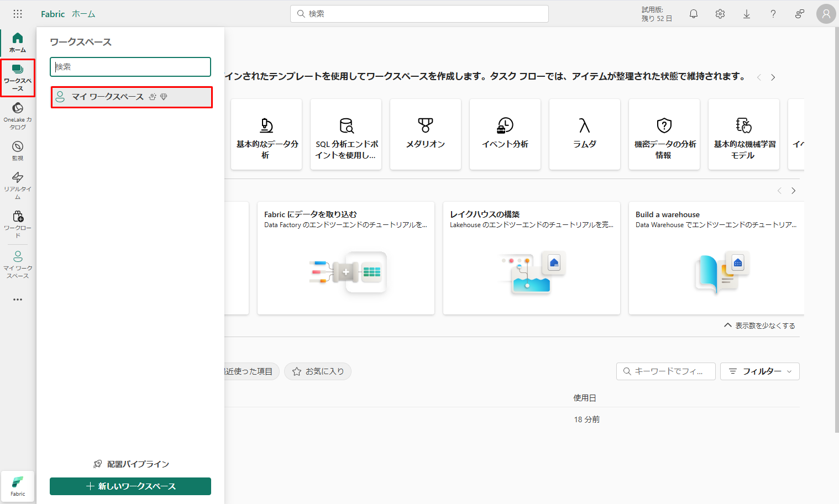Viewport: 839px width, 504px height.
Task: Open settings gear in header
Action: coord(720,14)
